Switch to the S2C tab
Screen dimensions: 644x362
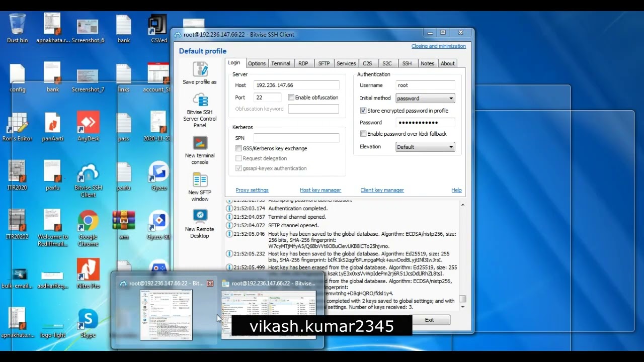pyautogui.click(x=387, y=63)
